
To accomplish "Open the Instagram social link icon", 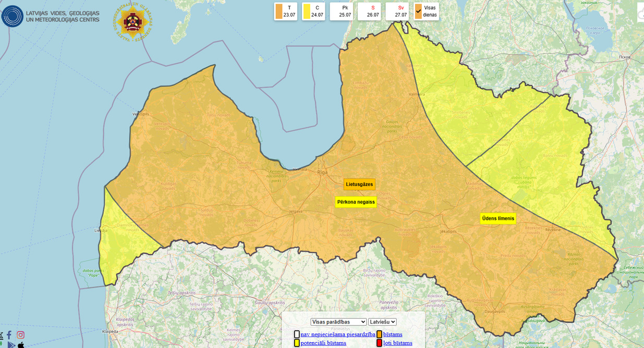I will point(21,335).
